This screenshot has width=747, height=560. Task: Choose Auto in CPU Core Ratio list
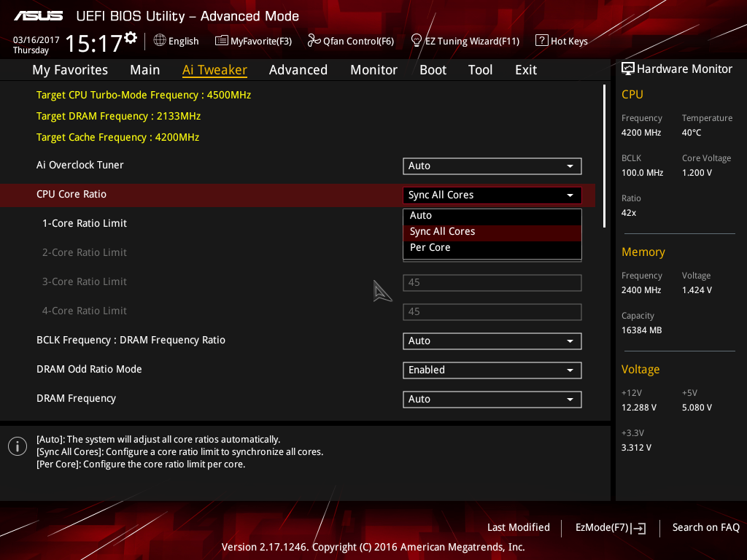pyautogui.click(x=492, y=215)
